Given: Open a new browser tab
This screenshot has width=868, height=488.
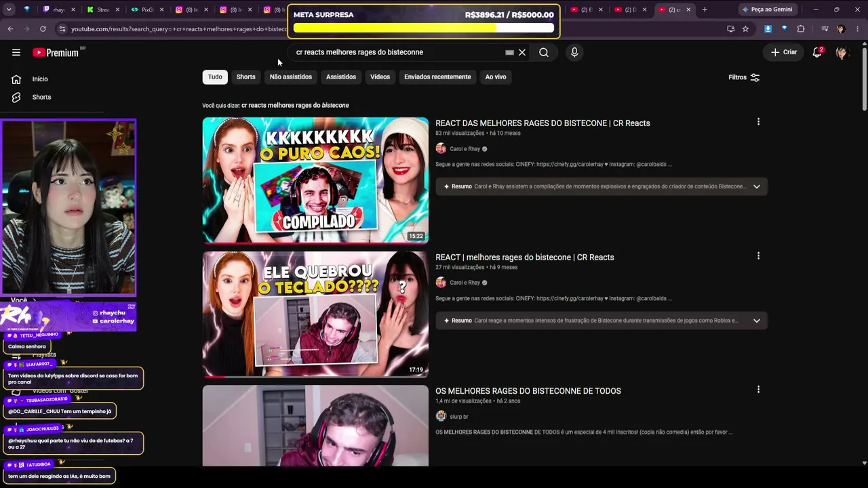Looking at the screenshot, I should [705, 9].
